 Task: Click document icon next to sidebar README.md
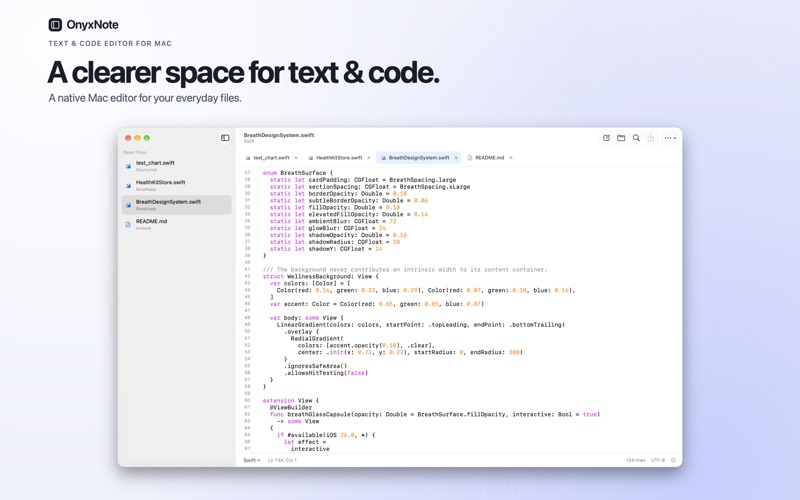[128, 224]
